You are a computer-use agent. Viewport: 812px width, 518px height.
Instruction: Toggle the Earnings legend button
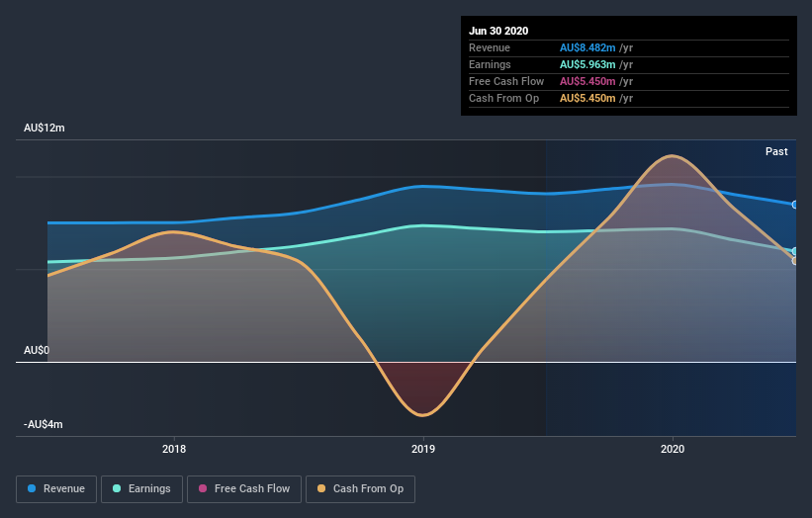point(141,489)
